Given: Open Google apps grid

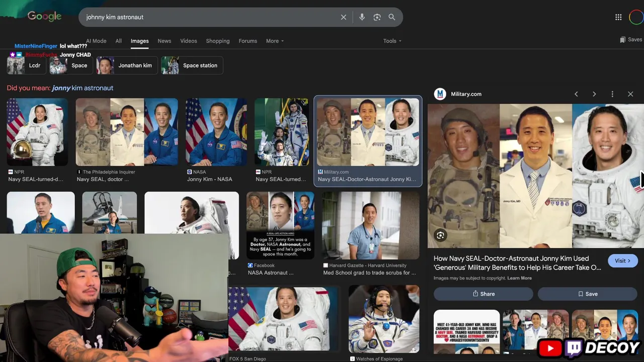Looking at the screenshot, I should click(618, 17).
